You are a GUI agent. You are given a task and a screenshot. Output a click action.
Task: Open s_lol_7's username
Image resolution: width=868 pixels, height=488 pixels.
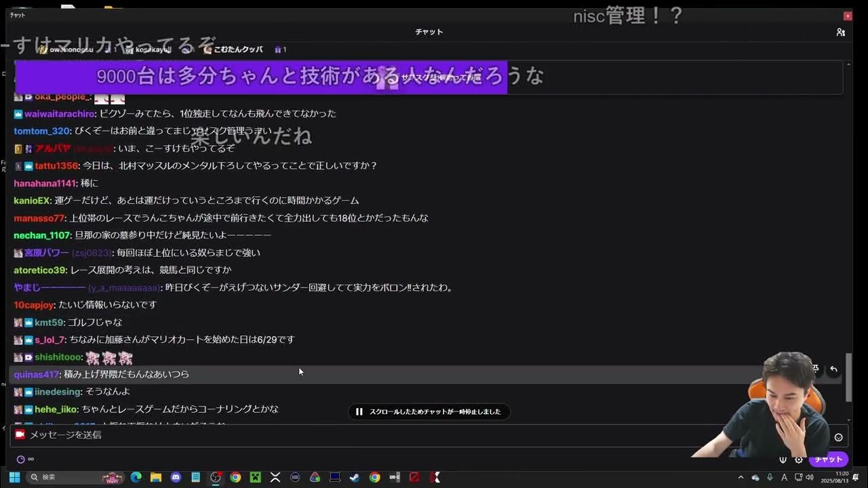[x=50, y=340]
